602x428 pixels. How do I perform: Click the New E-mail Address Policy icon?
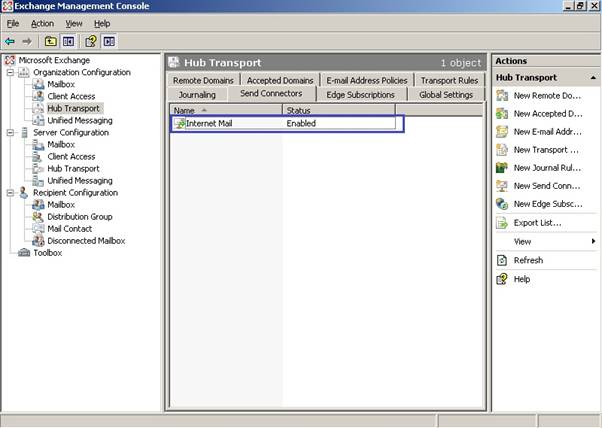tap(502, 132)
